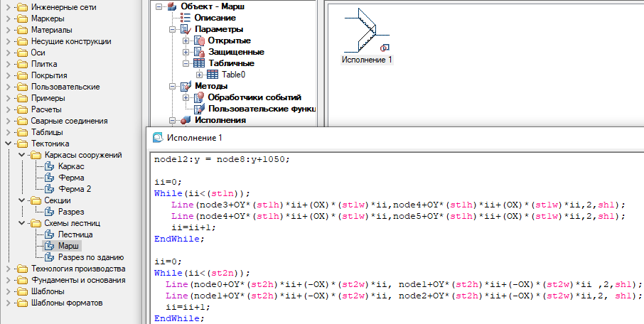Click the first EndWhile code line
This screenshot has width=644, height=324.
coord(179,239)
